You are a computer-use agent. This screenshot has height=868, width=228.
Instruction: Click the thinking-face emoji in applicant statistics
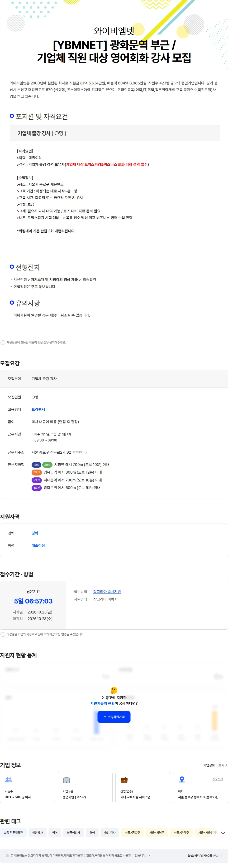point(114,690)
